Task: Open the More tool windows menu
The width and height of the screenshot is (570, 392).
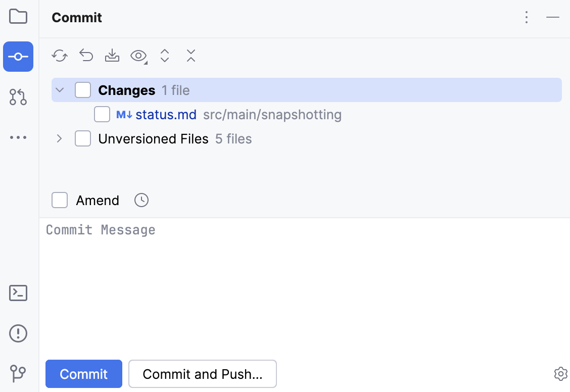Action: click(18, 137)
